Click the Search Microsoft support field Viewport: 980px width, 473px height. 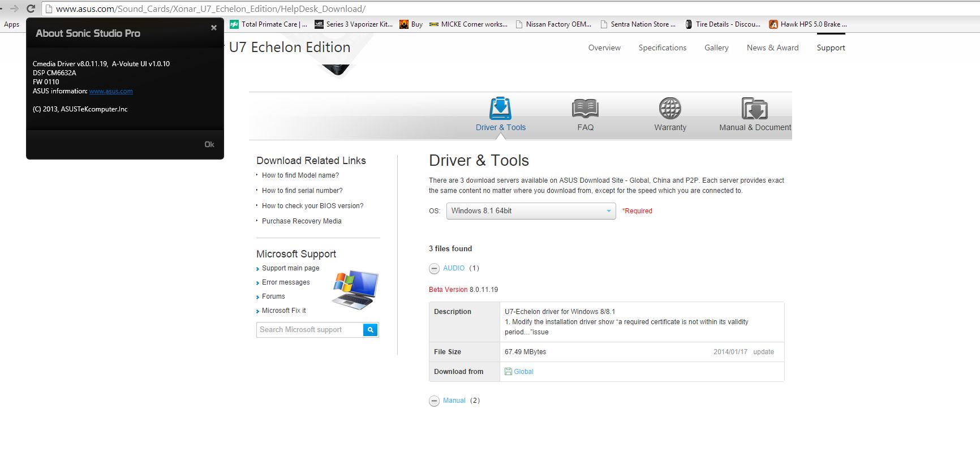(x=310, y=330)
